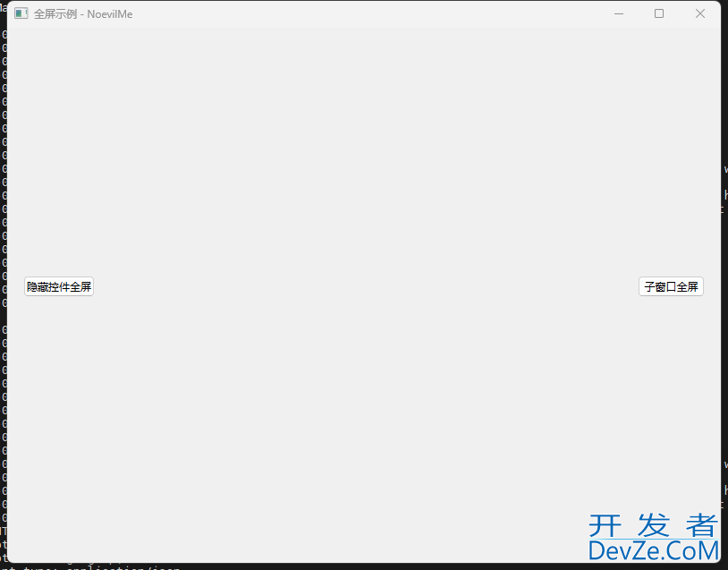Maximize the 全屏示例 window
The height and width of the screenshot is (570, 728).
pyautogui.click(x=659, y=14)
